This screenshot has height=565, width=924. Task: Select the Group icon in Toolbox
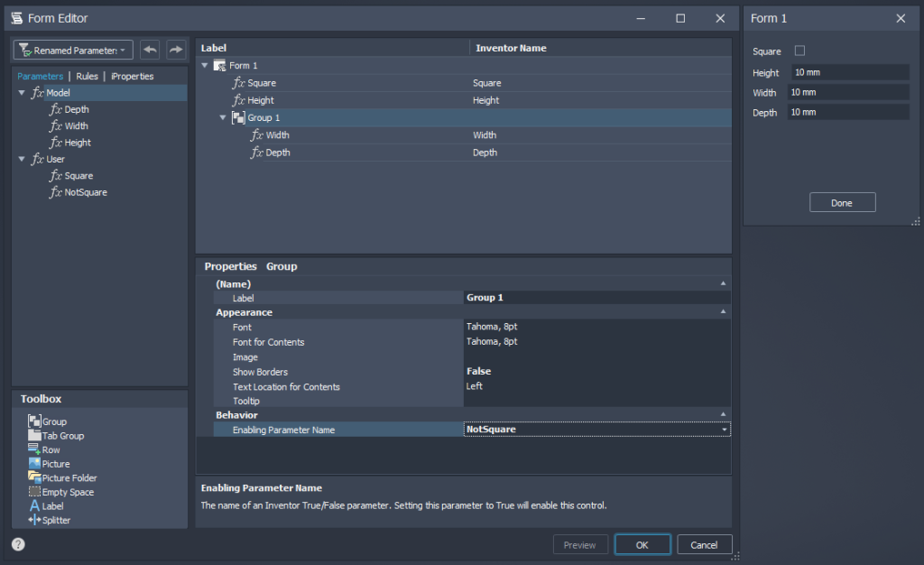tap(35, 421)
